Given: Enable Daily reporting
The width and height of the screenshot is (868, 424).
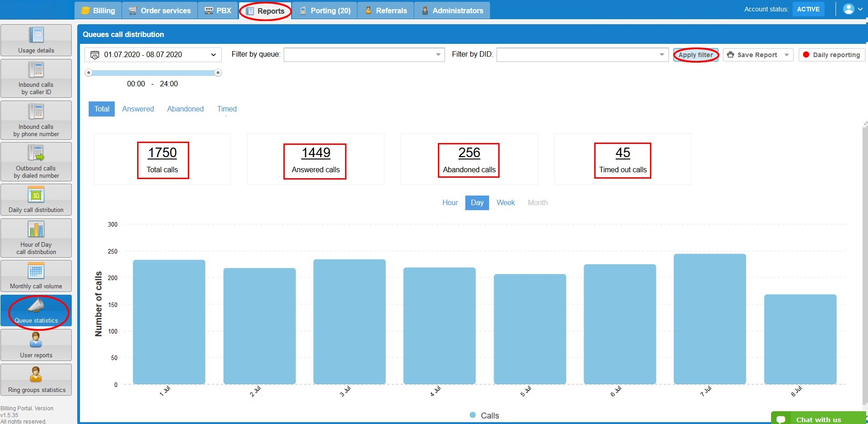Looking at the screenshot, I should pyautogui.click(x=832, y=54).
